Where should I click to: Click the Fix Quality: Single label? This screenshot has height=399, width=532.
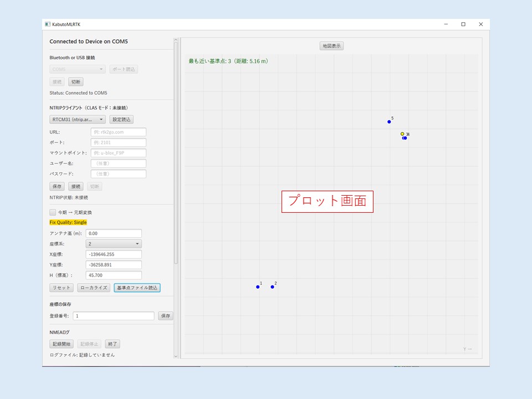point(68,222)
